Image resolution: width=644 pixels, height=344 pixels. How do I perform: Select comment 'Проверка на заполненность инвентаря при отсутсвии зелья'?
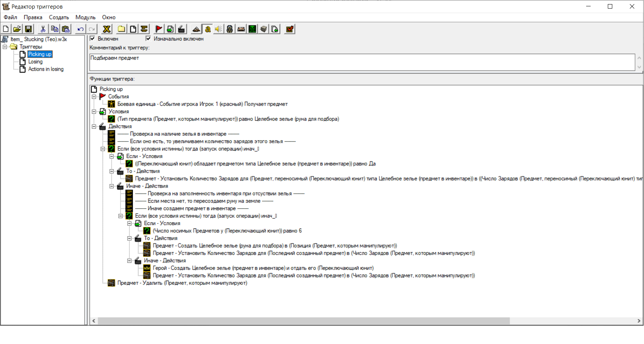[x=220, y=193]
